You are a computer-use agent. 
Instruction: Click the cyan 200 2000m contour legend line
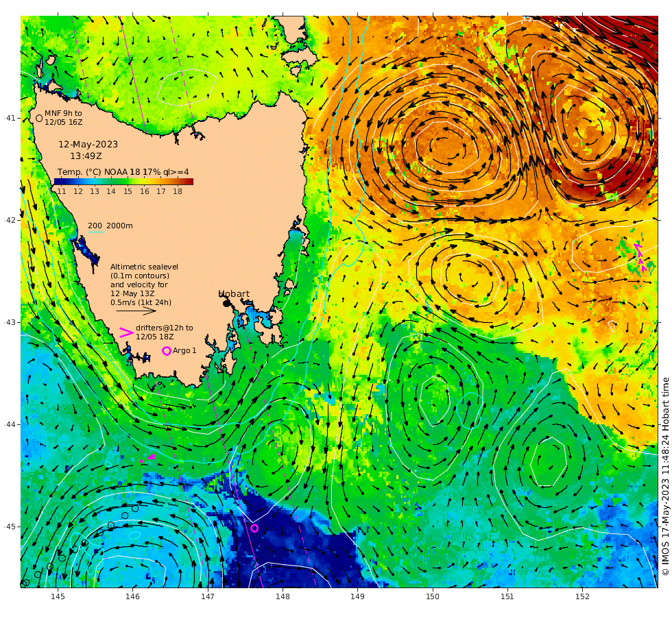pyautogui.click(x=97, y=232)
